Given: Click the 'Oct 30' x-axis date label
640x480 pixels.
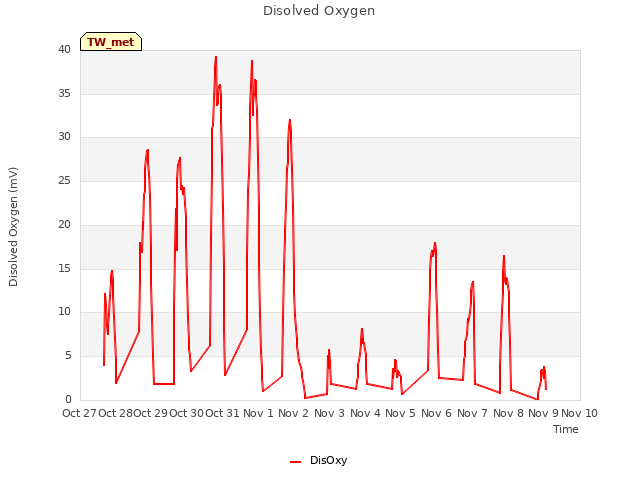Looking at the screenshot, I should pos(187,413).
